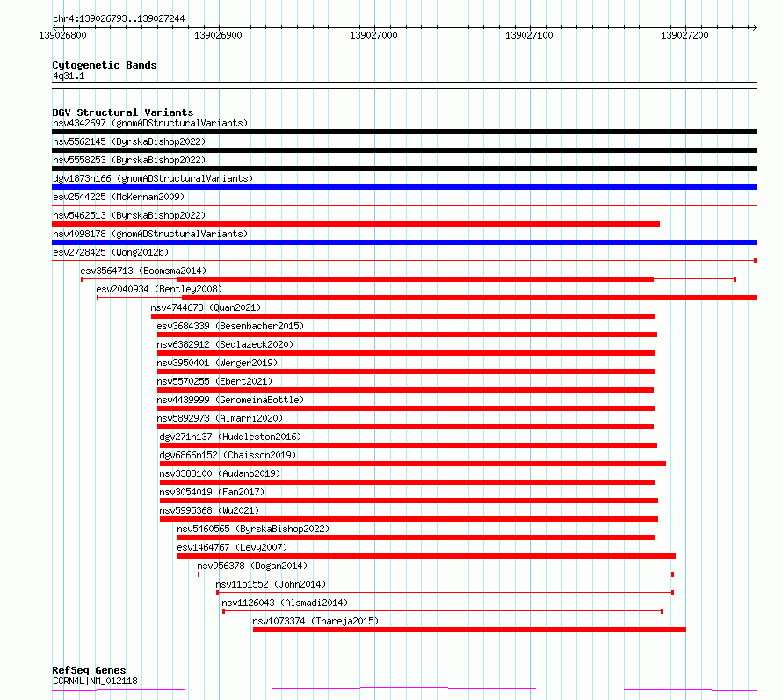Viewport: 782px width, 700px height.
Task: Click dgv1873n166 (gnomADStructuralVariants) label
Action: pyautogui.click(x=153, y=178)
